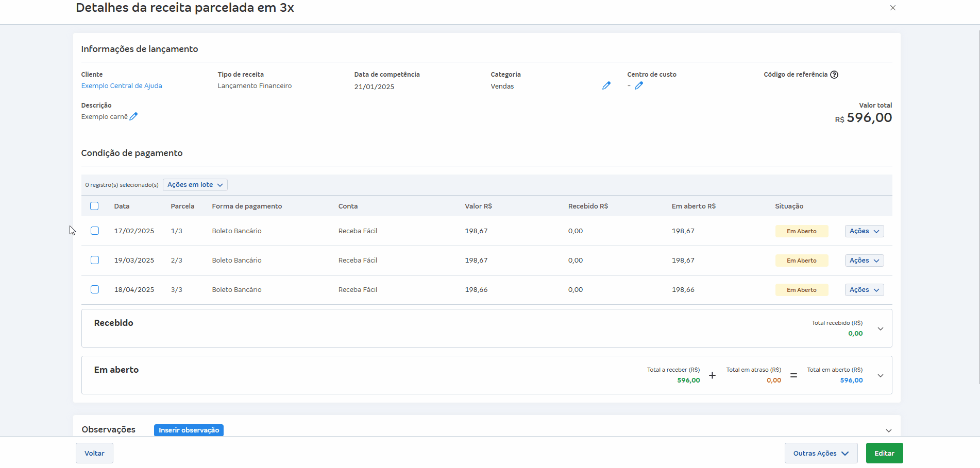Screen dimensions: 980x468
Task: Select the checkbox for installment 1/3
Action: pyautogui.click(x=95, y=231)
